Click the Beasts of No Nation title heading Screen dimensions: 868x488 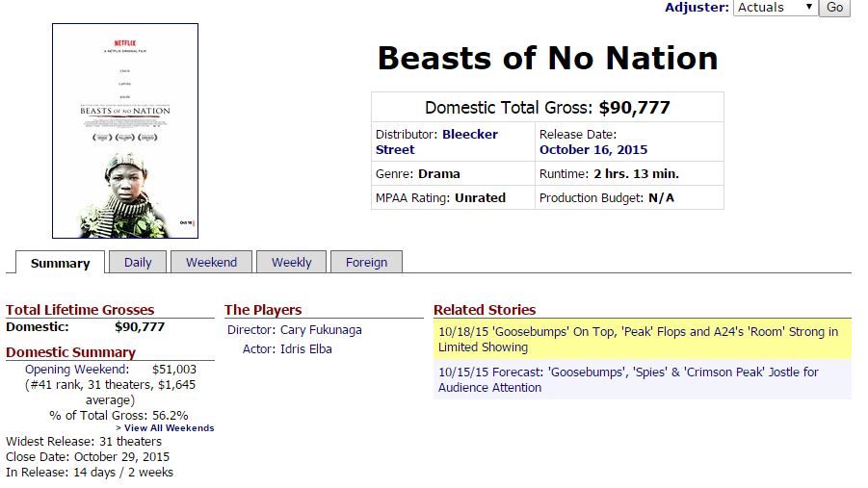[547, 58]
